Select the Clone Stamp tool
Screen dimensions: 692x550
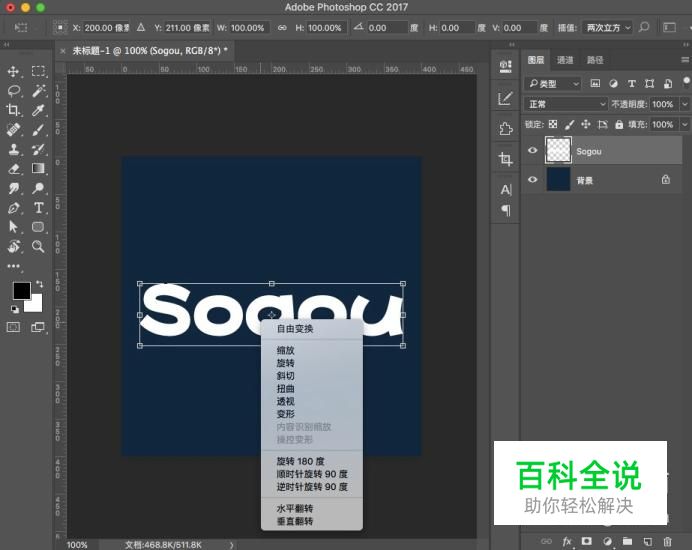(13, 149)
